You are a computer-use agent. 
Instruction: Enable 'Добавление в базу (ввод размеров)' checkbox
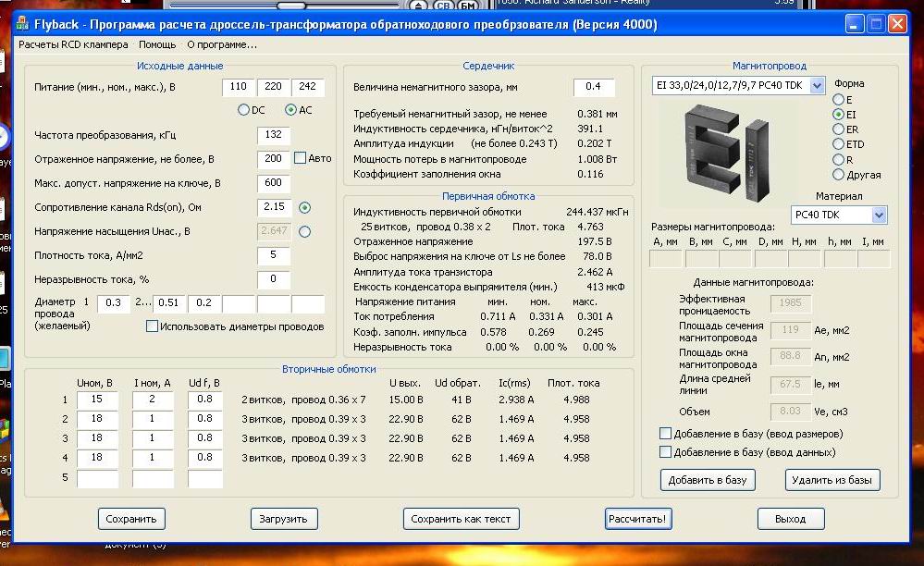pyautogui.click(x=665, y=434)
